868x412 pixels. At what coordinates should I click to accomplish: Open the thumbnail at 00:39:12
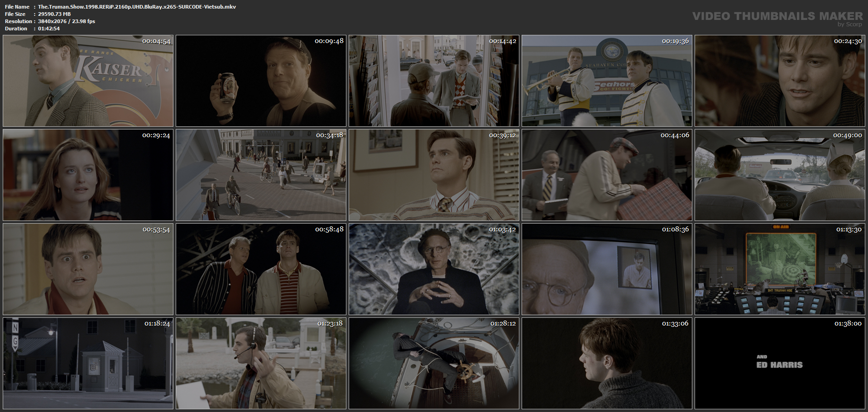click(434, 175)
